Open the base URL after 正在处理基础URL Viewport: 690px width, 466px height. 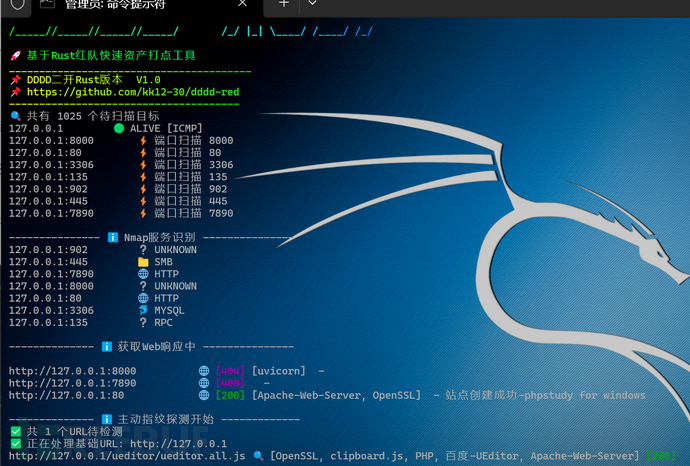coord(179,444)
